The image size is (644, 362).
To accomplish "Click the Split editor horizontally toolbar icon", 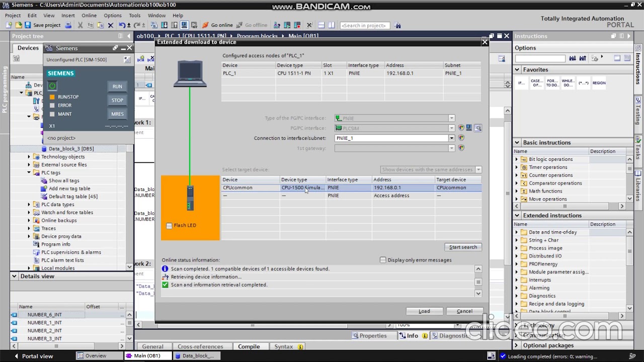I will pos(321,25).
